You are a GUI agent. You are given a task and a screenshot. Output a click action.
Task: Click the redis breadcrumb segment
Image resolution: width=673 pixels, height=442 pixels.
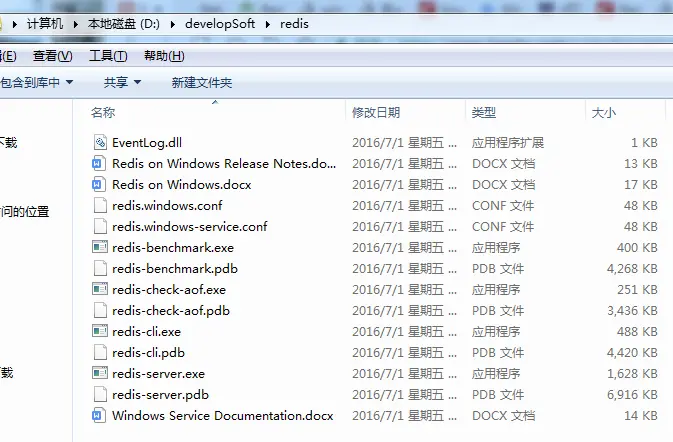pos(294,24)
